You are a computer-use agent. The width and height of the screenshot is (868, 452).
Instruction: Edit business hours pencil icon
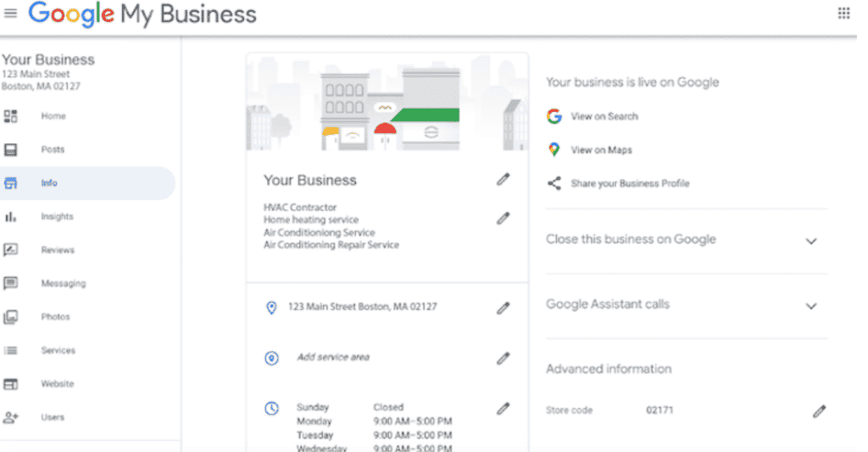click(x=503, y=409)
